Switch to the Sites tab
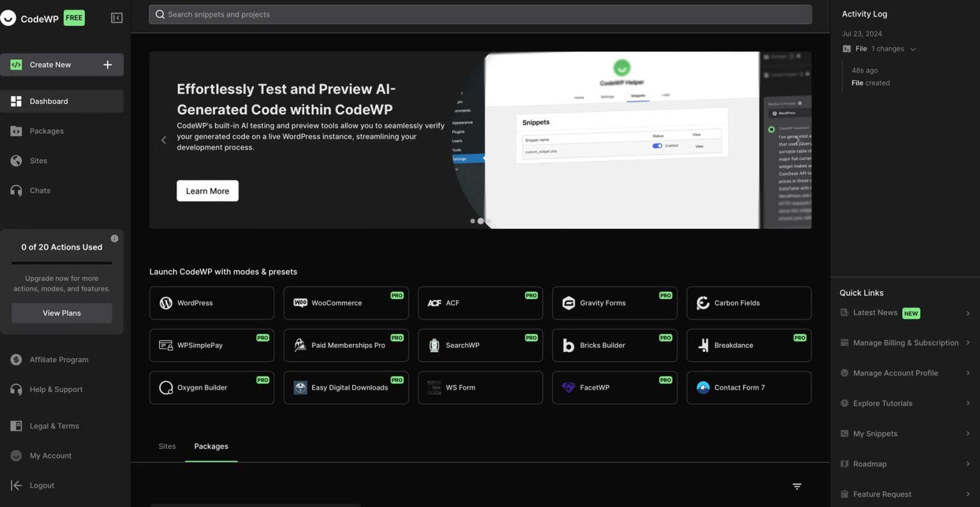Viewport: 980px width, 507px height. (x=167, y=446)
